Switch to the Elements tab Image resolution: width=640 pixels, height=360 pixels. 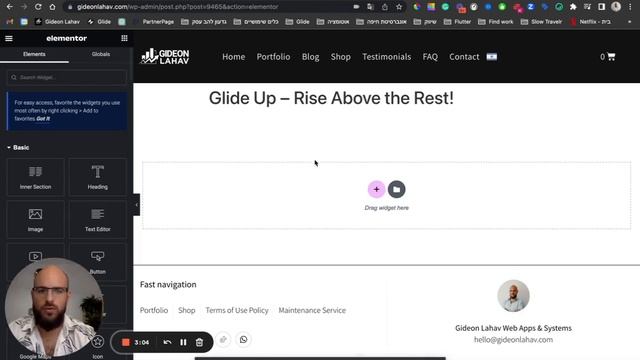point(34,54)
